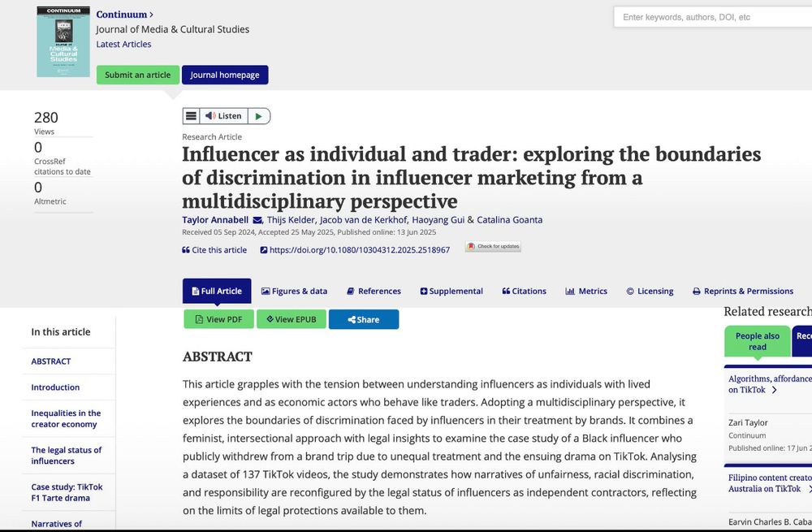Click the Check for updates badge

pos(493,247)
